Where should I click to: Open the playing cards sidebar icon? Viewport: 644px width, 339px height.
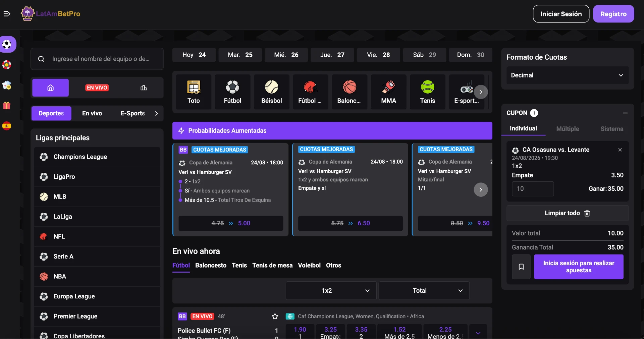(x=7, y=86)
